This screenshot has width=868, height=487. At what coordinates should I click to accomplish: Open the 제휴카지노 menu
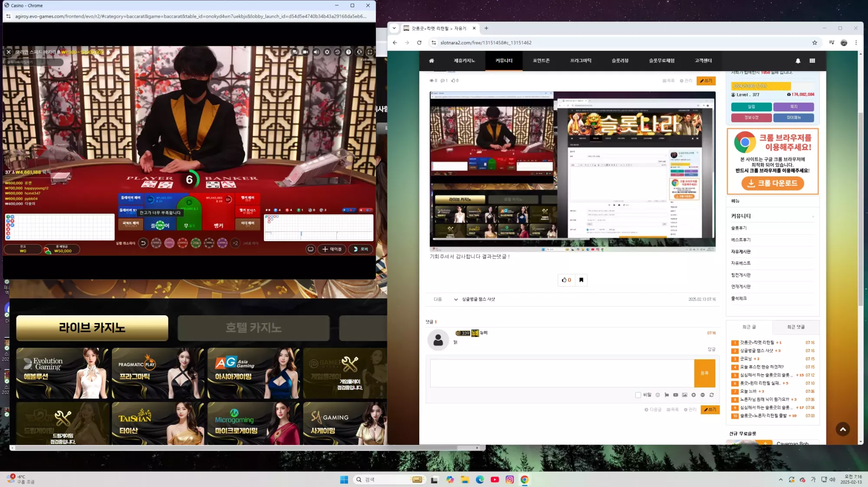[464, 61]
